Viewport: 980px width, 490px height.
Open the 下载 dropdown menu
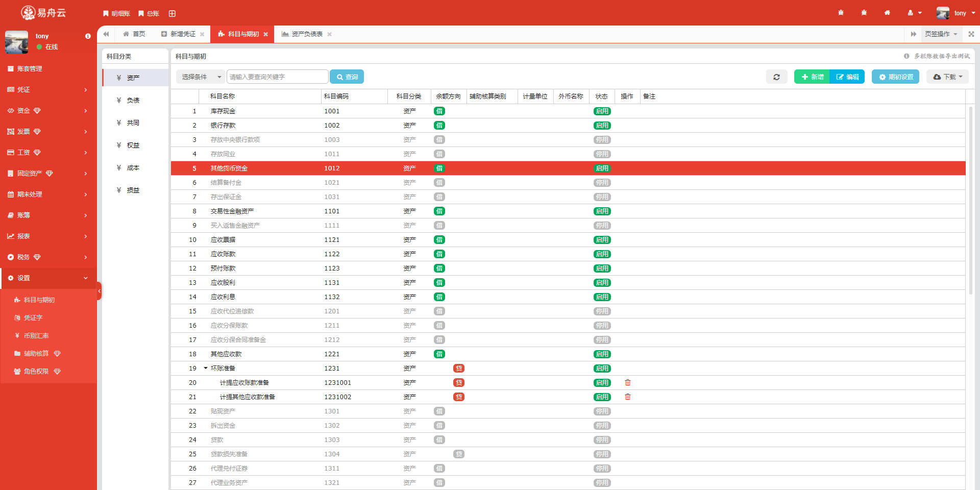[947, 77]
